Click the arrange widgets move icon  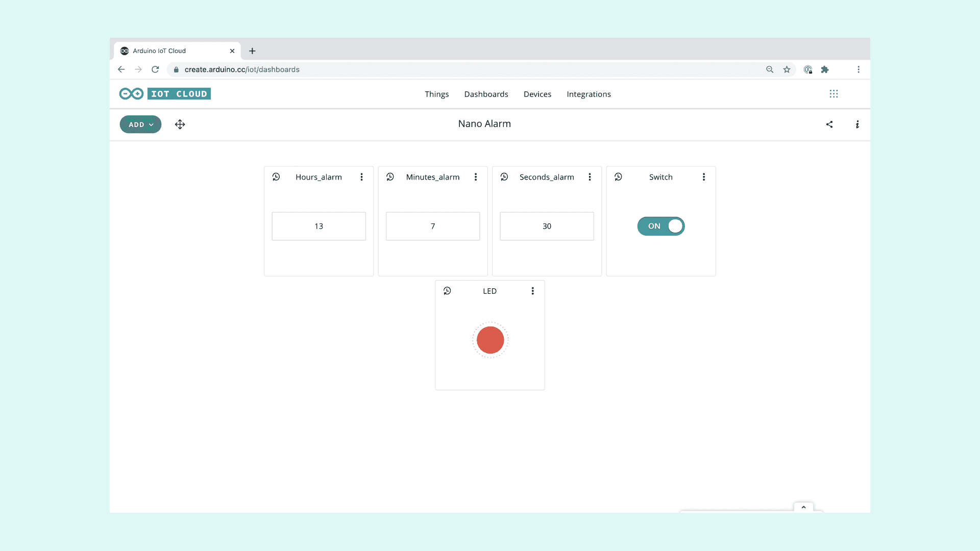180,124
